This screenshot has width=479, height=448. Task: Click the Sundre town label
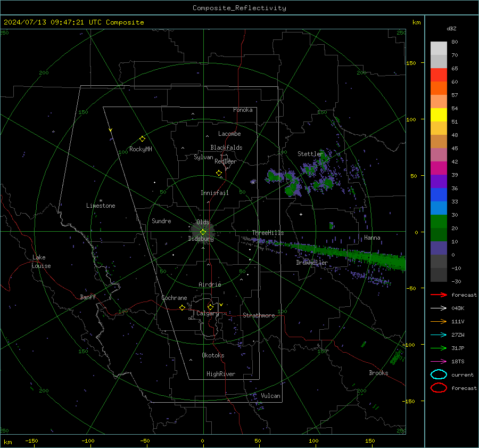coord(161,221)
